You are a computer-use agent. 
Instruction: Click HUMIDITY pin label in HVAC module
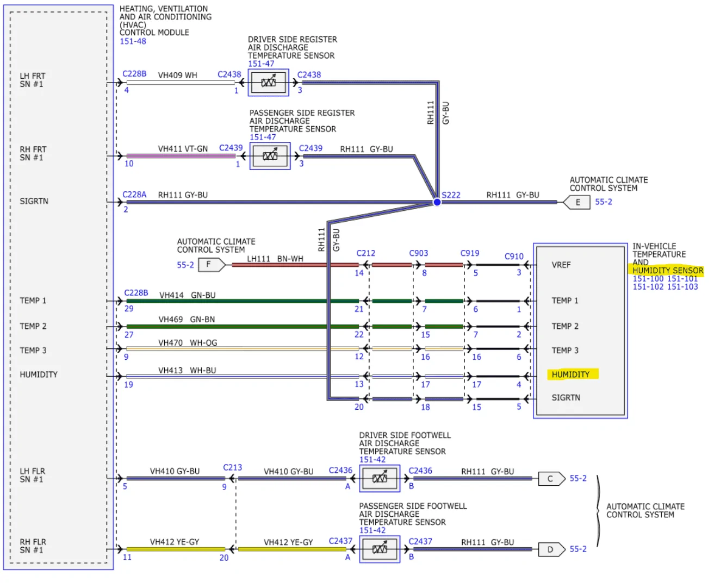tap(39, 374)
